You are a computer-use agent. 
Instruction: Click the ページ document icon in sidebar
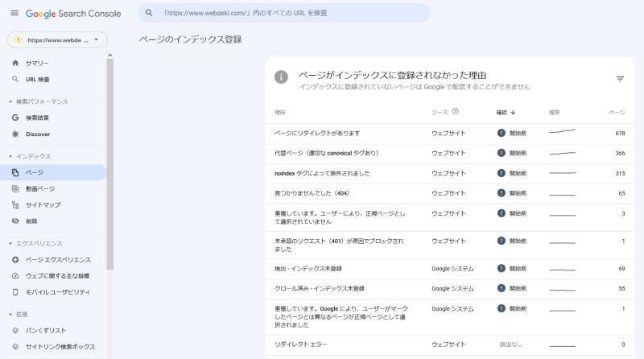[15, 172]
